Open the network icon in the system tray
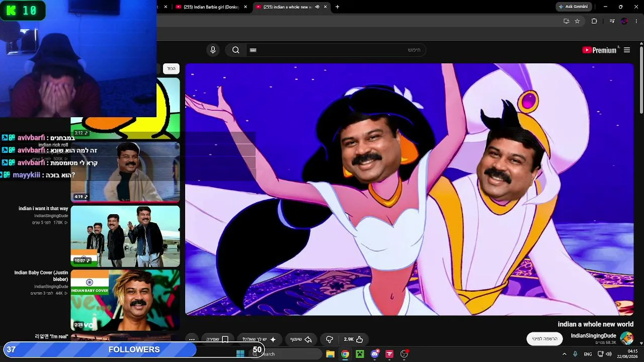The width and height of the screenshot is (644, 362). pos(600,354)
